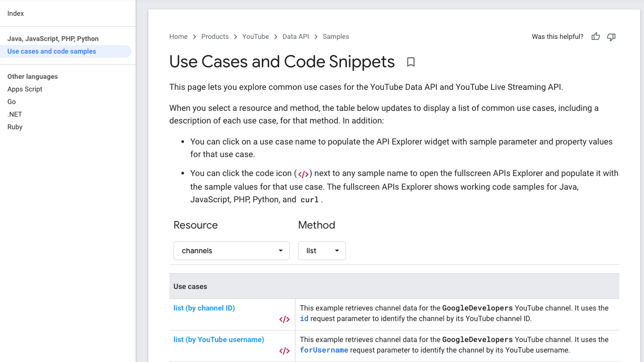
Task: Open the list (by channel ID) use case
Action: coord(204,308)
